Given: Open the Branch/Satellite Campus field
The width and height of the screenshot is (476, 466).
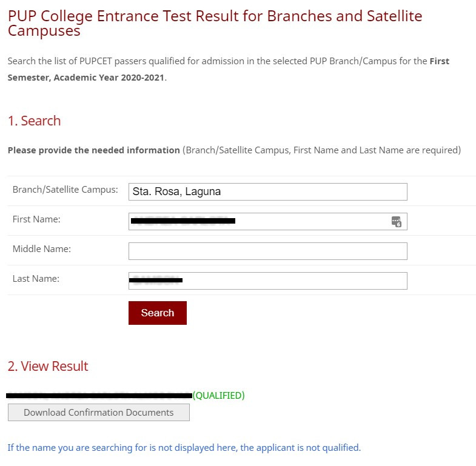Looking at the screenshot, I should [267, 191].
